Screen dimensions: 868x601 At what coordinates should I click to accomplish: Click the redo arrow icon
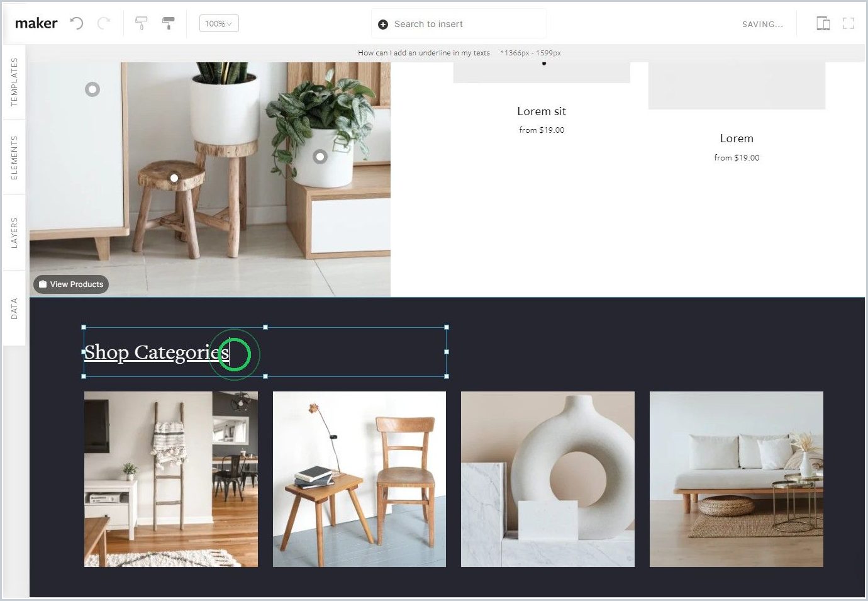pyautogui.click(x=103, y=23)
